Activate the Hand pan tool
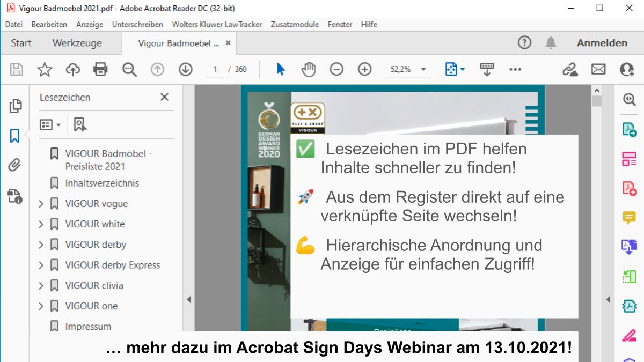Image resolution: width=644 pixels, height=362 pixels. pos(309,69)
